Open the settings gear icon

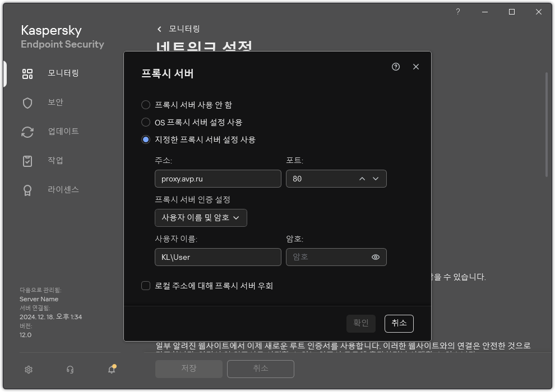click(28, 370)
